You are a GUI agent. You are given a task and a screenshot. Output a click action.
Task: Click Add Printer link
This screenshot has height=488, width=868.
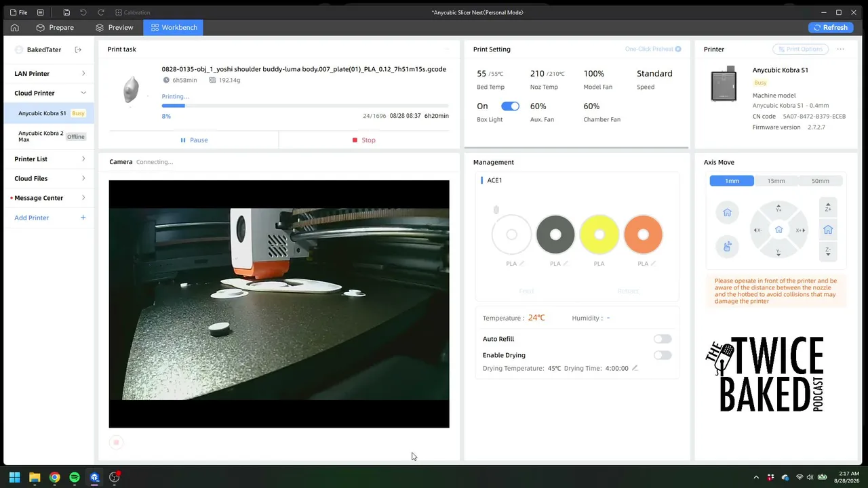(32, 218)
